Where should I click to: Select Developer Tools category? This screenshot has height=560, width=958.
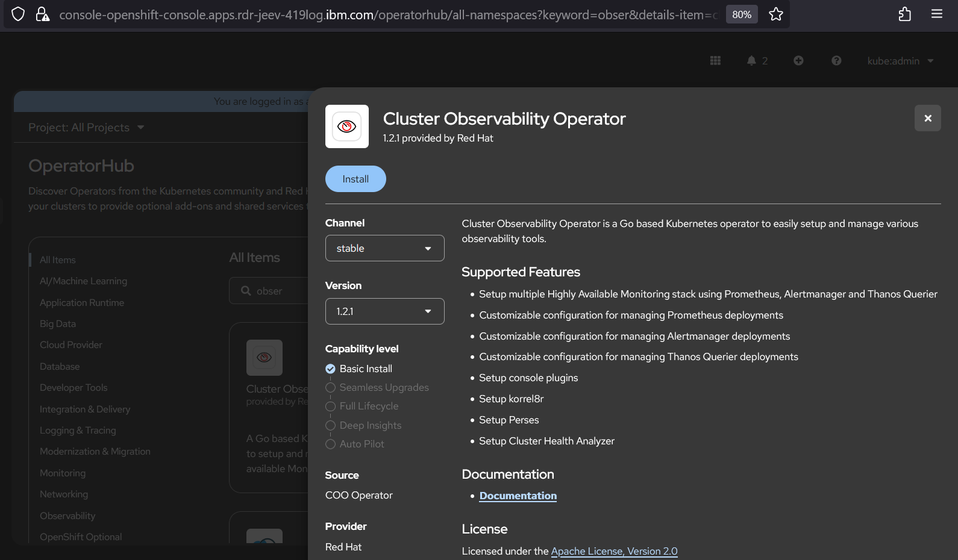tap(74, 388)
